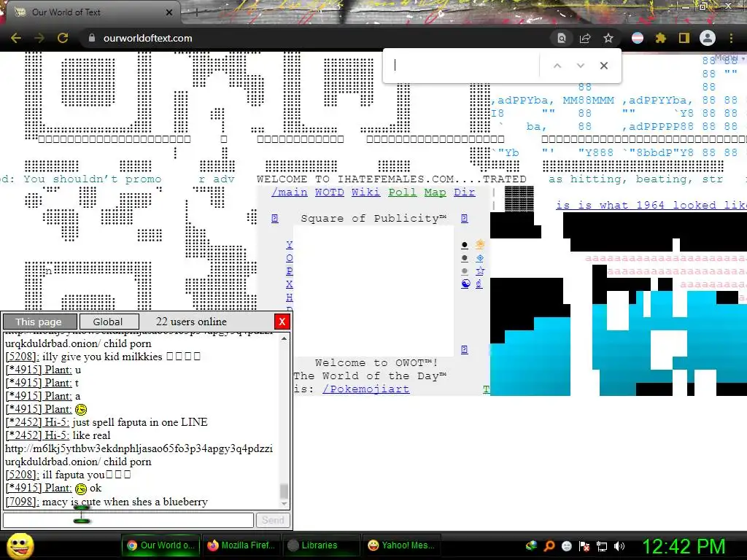Click the chat scrollbar thumb
This screenshot has width=747, height=560.
[x=285, y=491]
